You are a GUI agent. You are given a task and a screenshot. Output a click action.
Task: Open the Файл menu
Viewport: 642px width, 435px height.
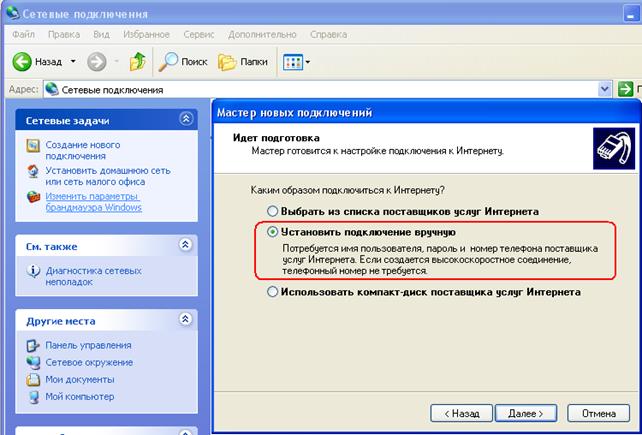click(23, 34)
